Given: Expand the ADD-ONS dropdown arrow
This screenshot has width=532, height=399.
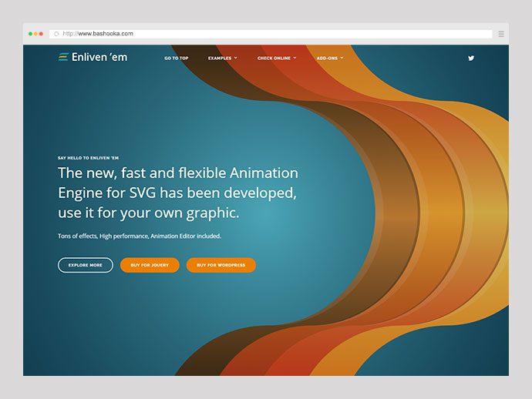Looking at the screenshot, I should click(342, 58).
